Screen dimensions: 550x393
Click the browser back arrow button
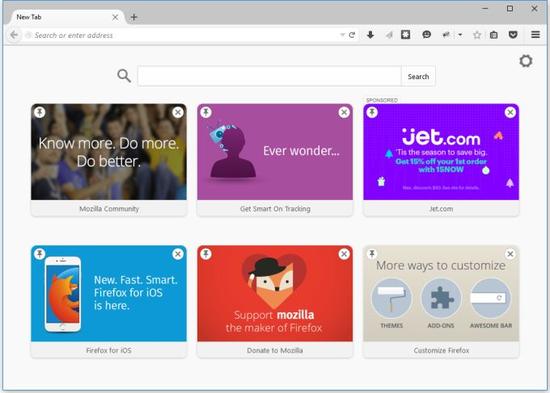point(14,35)
